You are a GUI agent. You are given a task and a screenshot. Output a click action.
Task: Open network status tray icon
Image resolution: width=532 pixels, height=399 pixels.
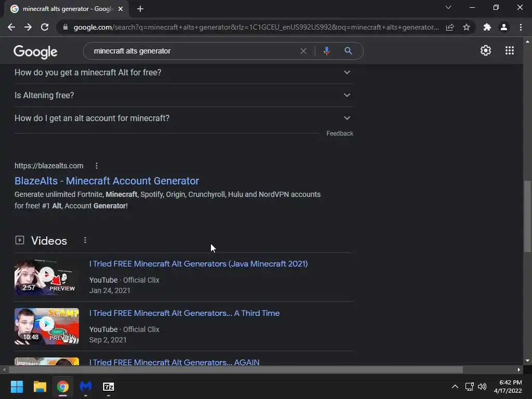pos(469,387)
